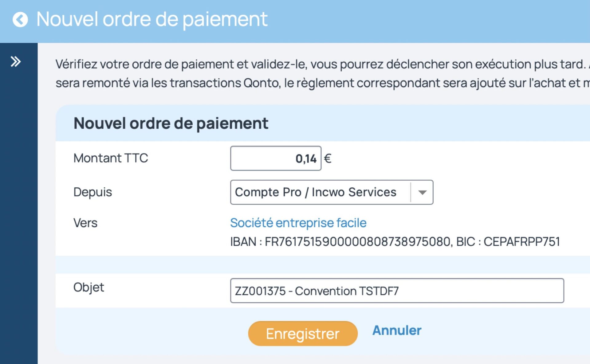
Task: Go back using the header arrow icon
Action: 20,20
